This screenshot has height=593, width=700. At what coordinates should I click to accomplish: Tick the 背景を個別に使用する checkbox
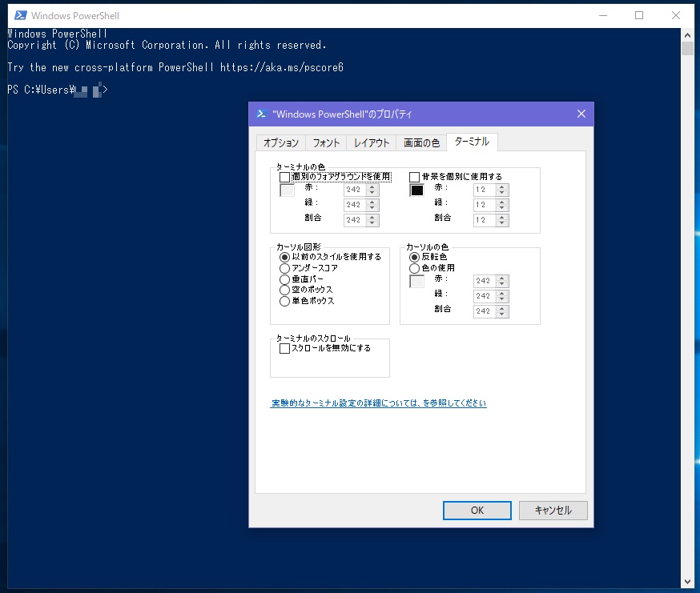(x=414, y=177)
